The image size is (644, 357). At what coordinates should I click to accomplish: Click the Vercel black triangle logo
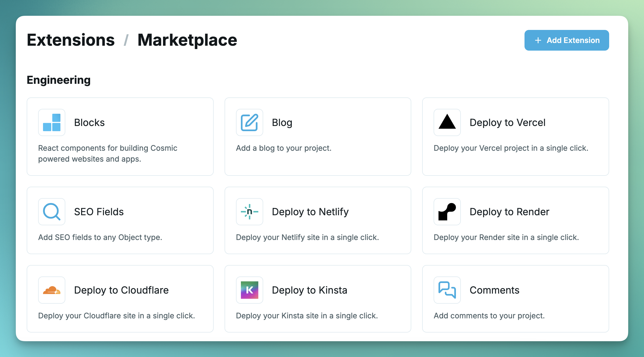(447, 122)
